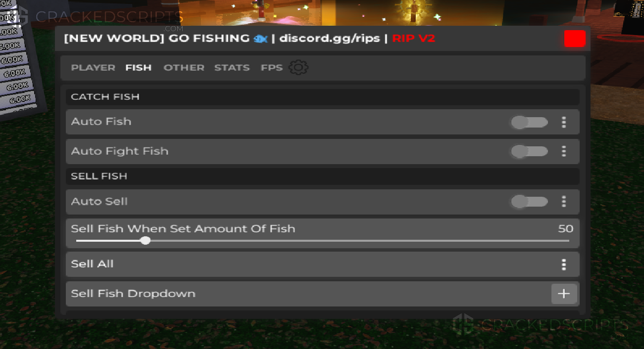Click the fish amount slider handle

pyautogui.click(x=145, y=241)
